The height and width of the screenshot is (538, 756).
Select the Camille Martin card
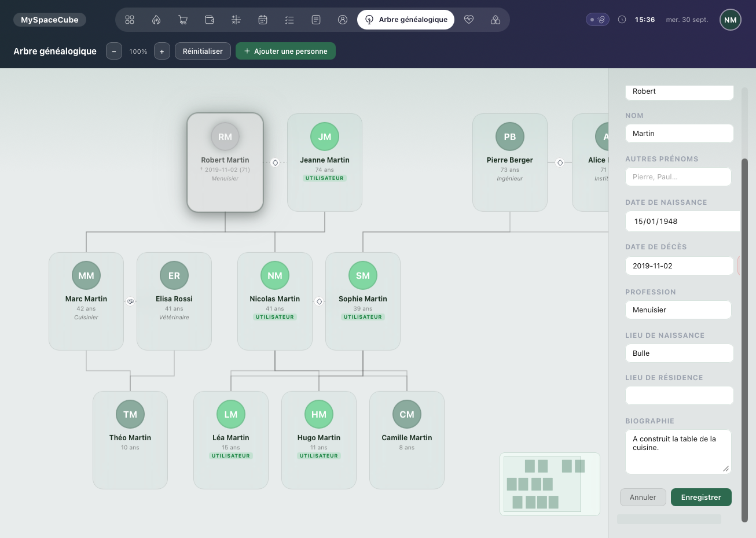407,440
